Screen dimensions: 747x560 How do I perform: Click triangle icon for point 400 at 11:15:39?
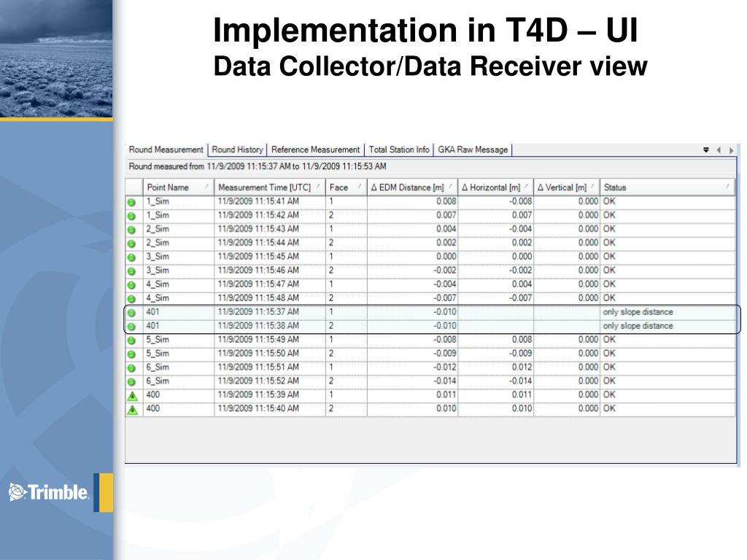tap(133, 396)
